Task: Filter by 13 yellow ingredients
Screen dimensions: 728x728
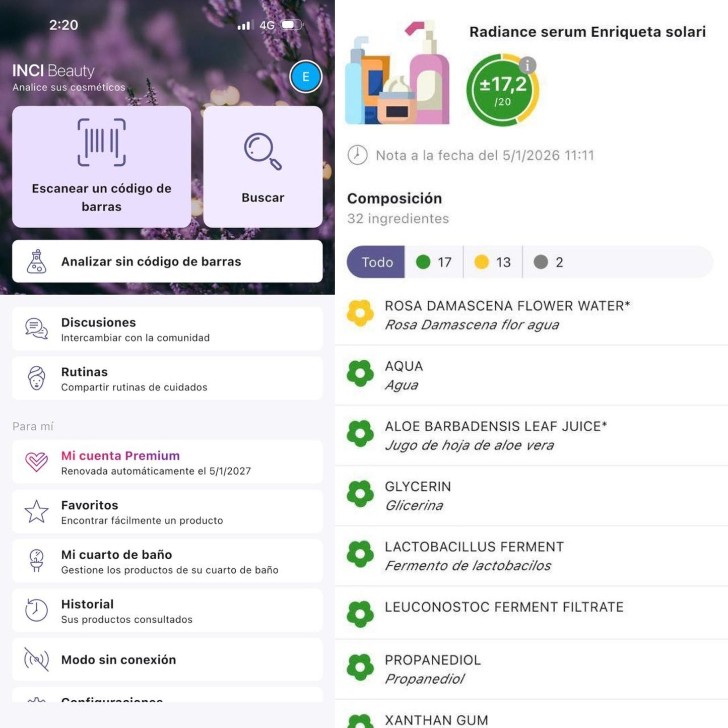Action: point(493,262)
